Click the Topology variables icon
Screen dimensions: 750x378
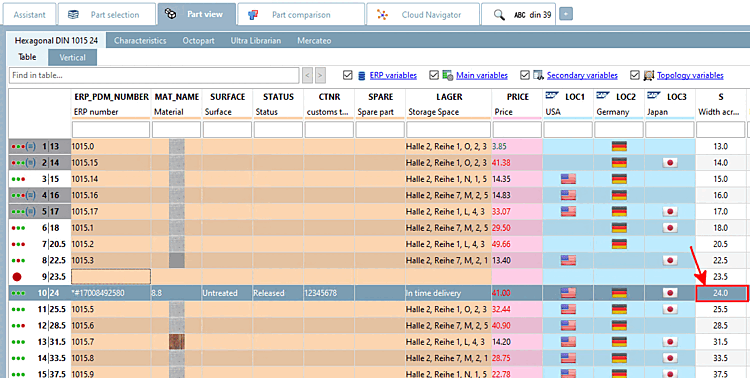pyautogui.click(x=649, y=75)
